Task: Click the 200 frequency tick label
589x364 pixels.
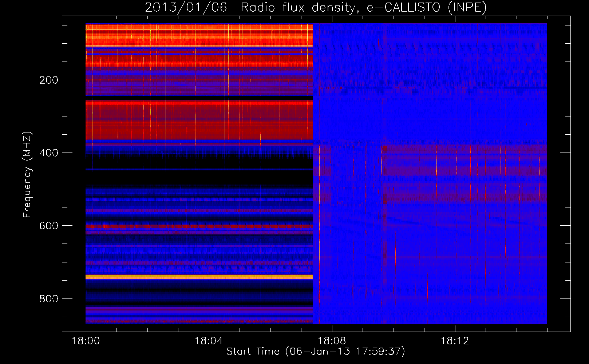Action: 49,80
